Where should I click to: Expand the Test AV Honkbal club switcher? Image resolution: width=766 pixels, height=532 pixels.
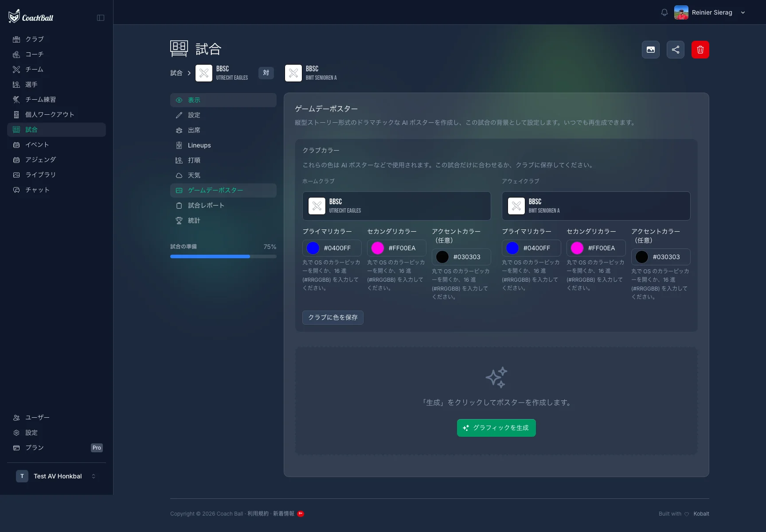[56, 476]
